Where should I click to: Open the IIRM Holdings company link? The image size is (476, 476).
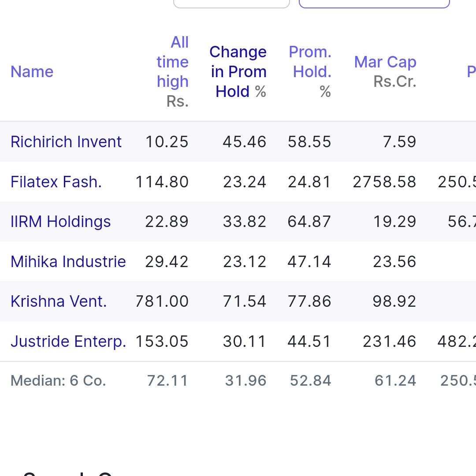[x=61, y=221]
